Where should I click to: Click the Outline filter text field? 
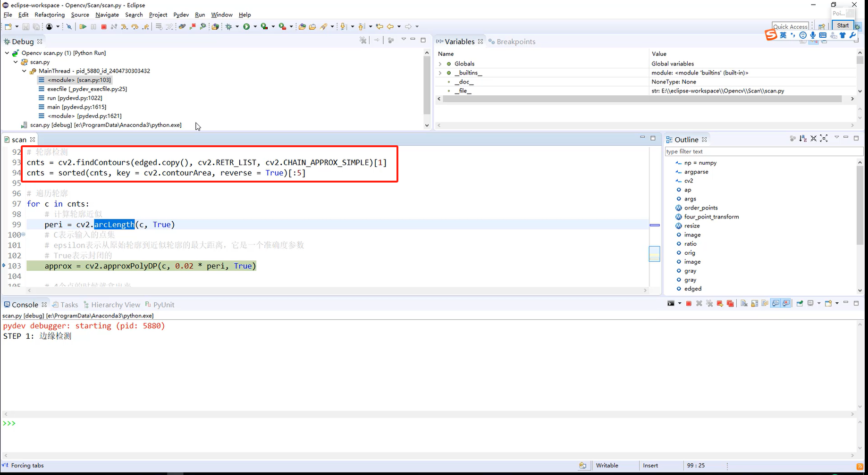pyautogui.click(x=764, y=151)
